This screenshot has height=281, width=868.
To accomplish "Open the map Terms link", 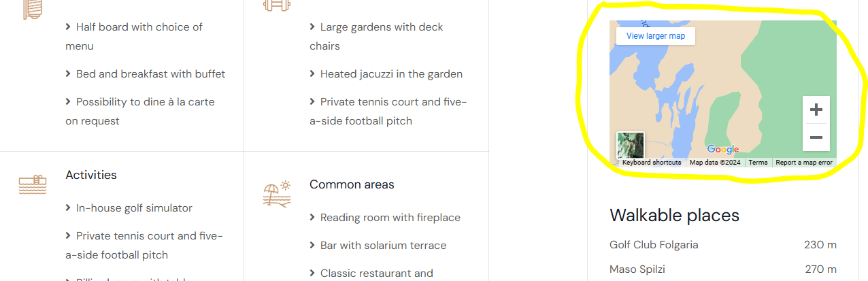I will coord(758,163).
